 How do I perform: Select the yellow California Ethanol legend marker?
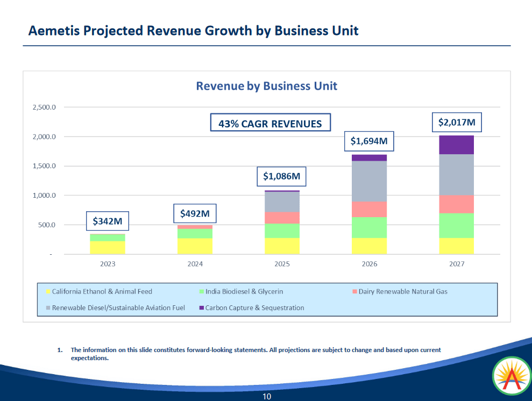(x=47, y=291)
